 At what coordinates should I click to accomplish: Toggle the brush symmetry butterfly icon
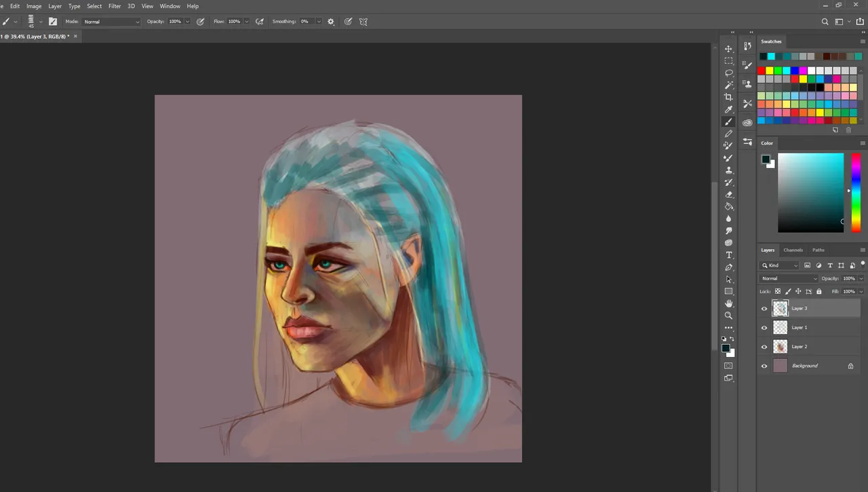pos(363,22)
